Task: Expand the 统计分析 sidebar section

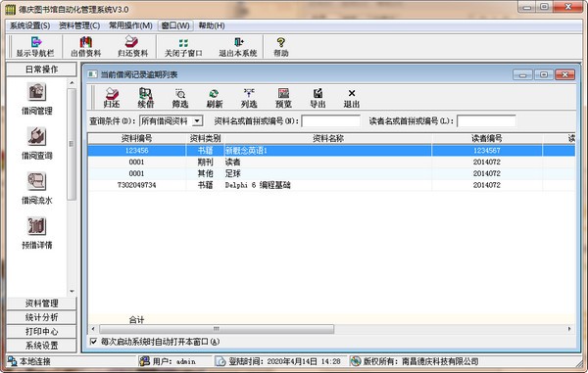Action: tap(41, 317)
